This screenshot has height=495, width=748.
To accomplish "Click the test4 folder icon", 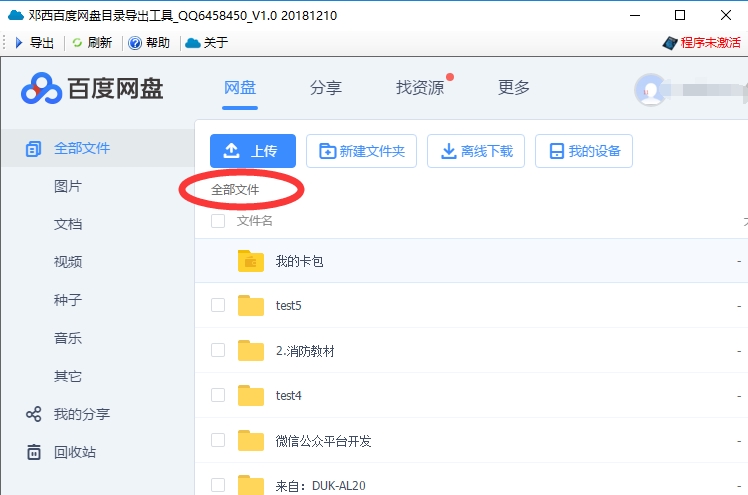I will click(x=251, y=395).
